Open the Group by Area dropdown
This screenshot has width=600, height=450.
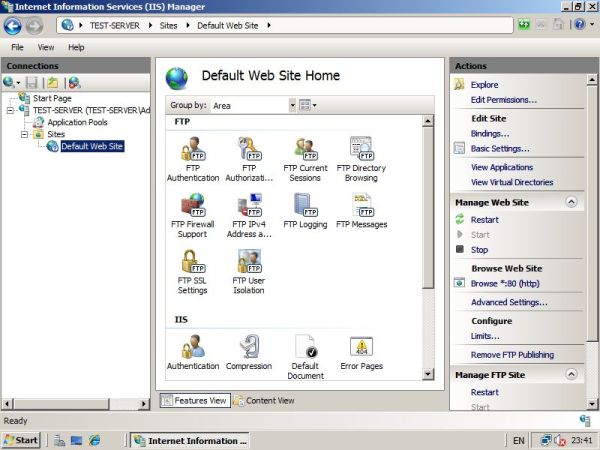pyautogui.click(x=292, y=105)
